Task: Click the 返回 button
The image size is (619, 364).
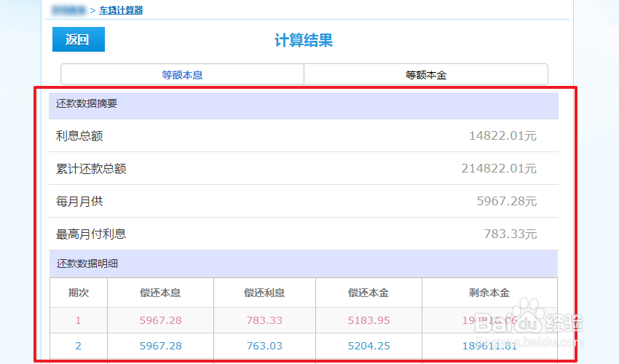Action: pyautogui.click(x=79, y=39)
